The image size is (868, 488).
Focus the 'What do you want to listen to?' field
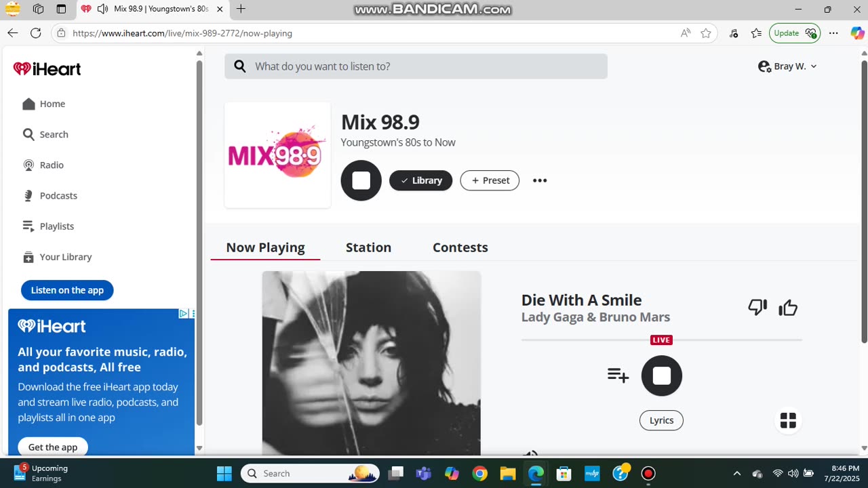pos(416,66)
